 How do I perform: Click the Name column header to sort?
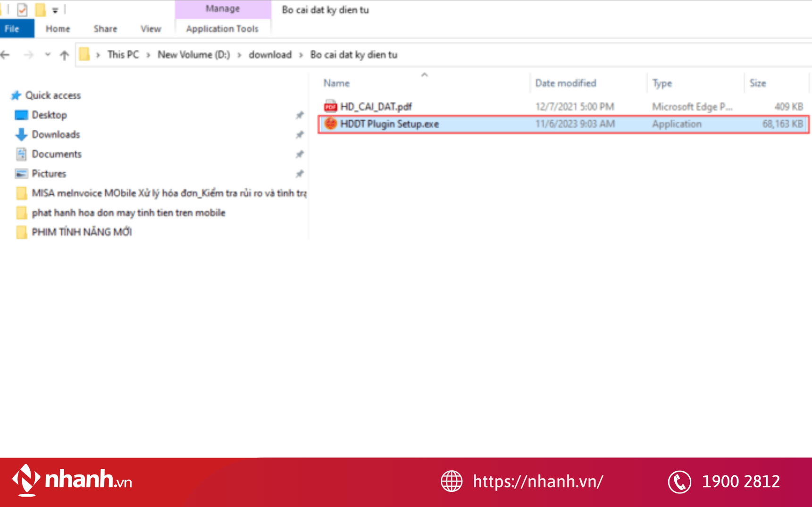(336, 83)
